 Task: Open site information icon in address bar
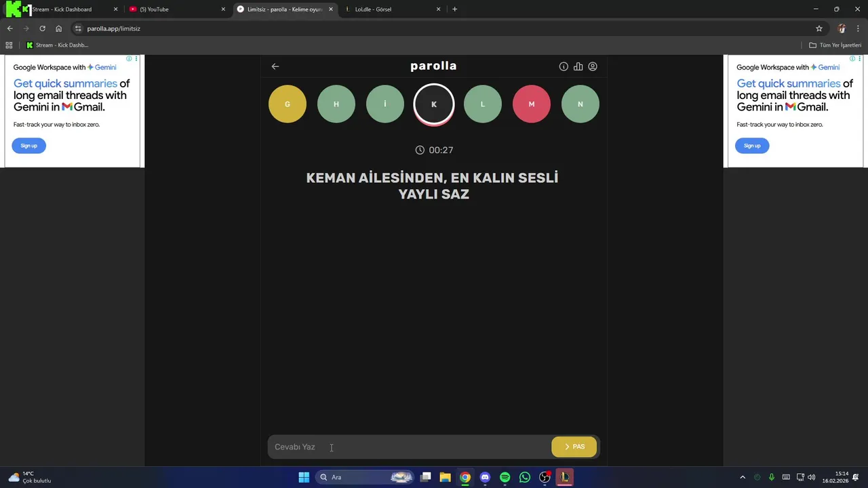point(78,28)
